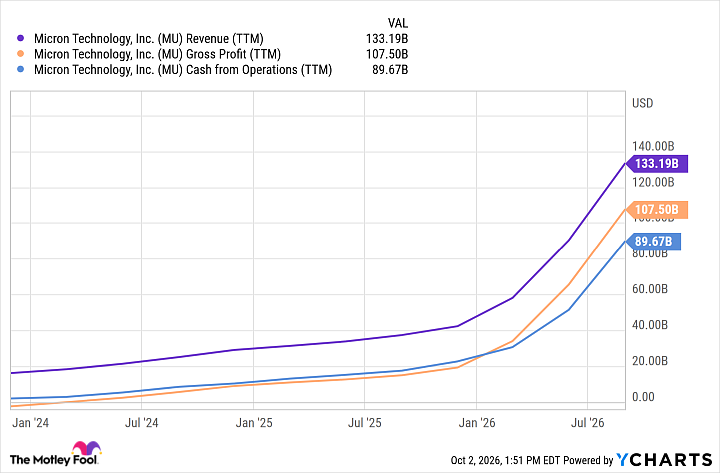The height and width of the screenshot is (473, 720).
Task: Click the Jul '24 x-axis label
Action: [x=141, y=422]
